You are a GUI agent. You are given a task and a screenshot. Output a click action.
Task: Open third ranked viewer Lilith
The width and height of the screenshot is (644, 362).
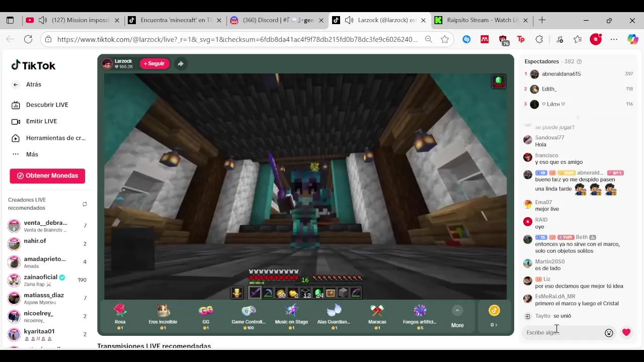coord(579,104)
